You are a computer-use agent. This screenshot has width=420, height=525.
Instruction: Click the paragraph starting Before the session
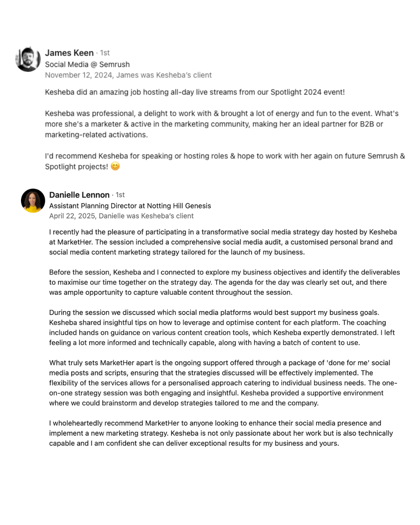click(225, 282)
